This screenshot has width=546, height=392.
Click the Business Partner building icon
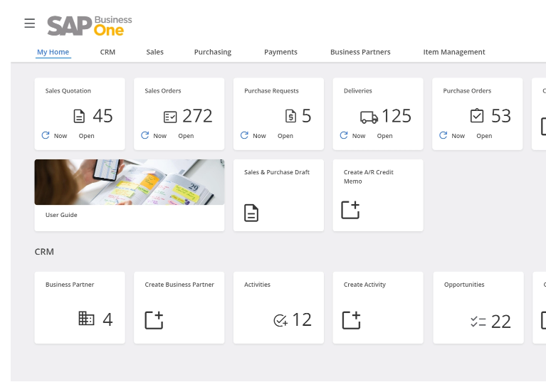tap(86, 319)
